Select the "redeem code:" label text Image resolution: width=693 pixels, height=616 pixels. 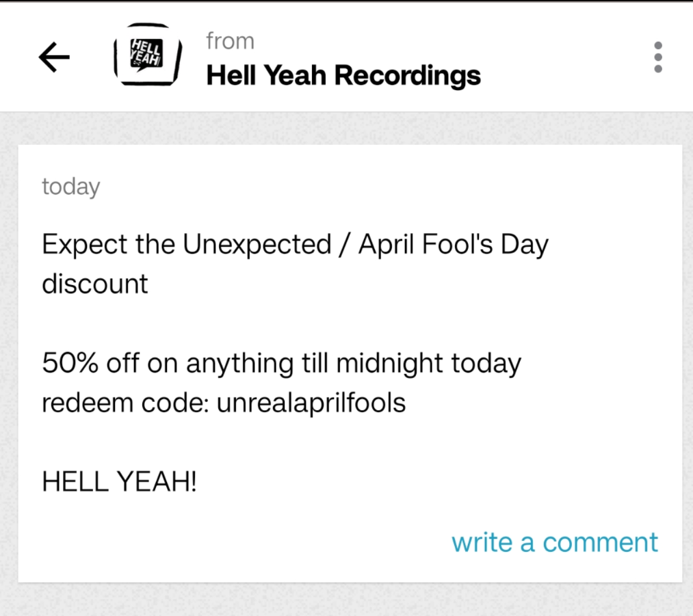point(125,403)
